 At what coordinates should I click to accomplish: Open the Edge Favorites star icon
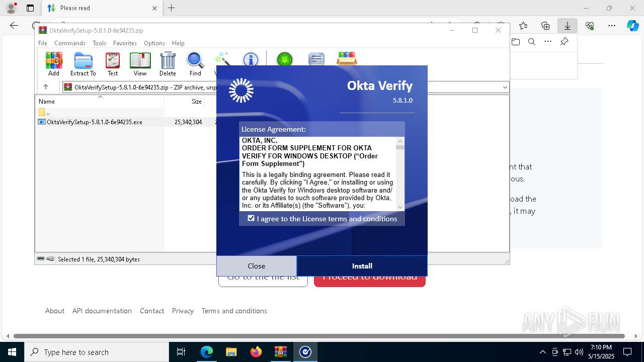tap(523, 26)
